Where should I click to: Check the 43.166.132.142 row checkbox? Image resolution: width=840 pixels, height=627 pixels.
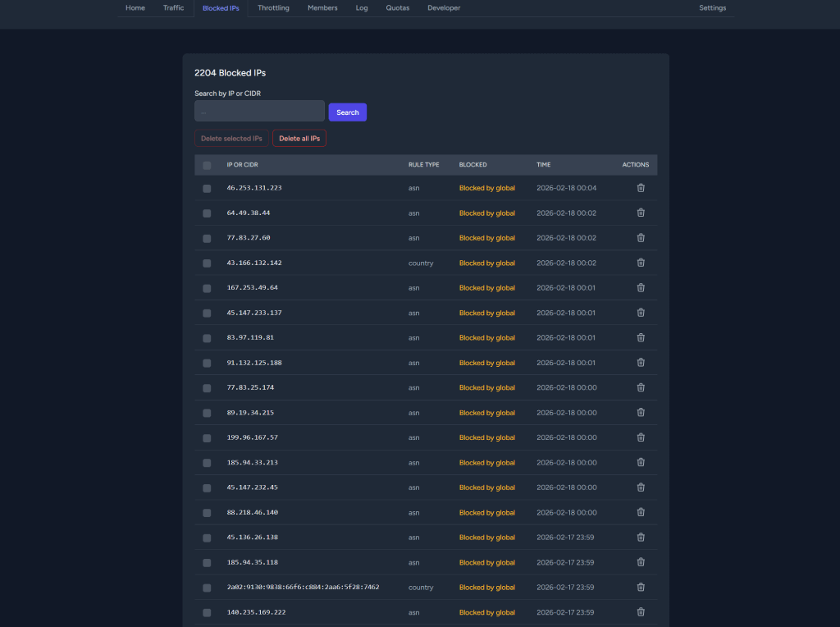(207, 263)
